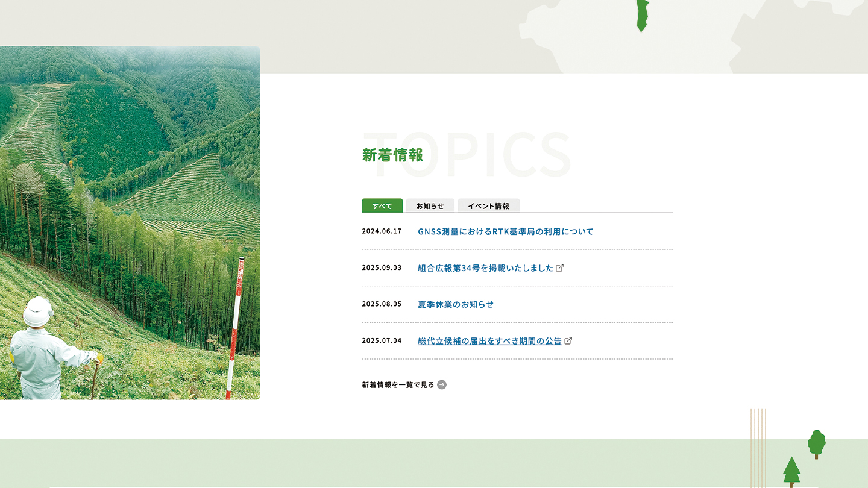Click the 2025.07.04 date label
This screenshot has width=868, height=488.
[x=382, y=341]
